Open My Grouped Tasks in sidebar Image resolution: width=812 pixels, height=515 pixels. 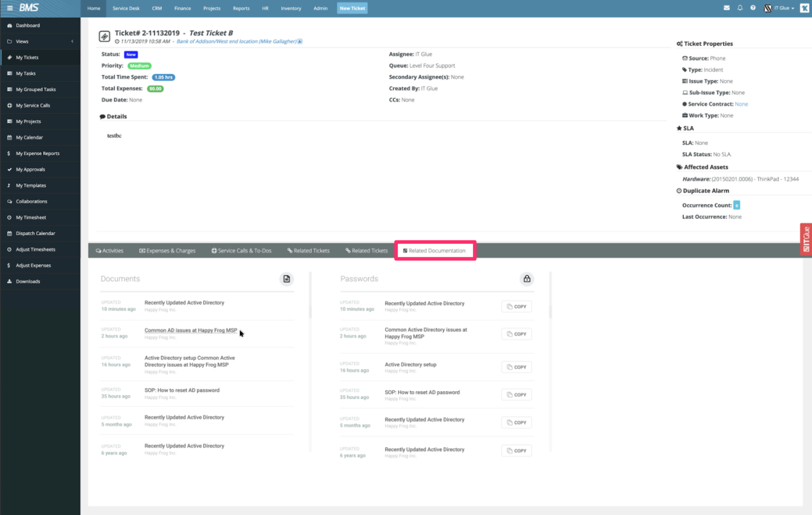[40, 89]
